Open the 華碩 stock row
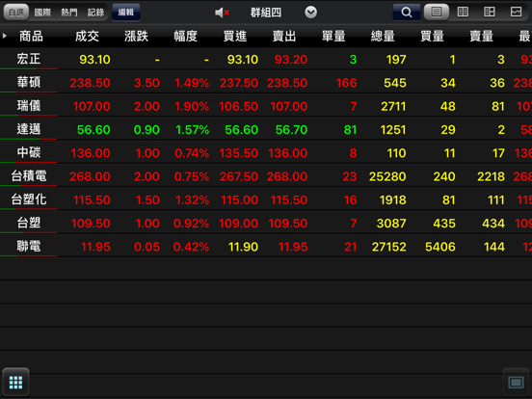532x399 pixels. click(x=266, y=82)
